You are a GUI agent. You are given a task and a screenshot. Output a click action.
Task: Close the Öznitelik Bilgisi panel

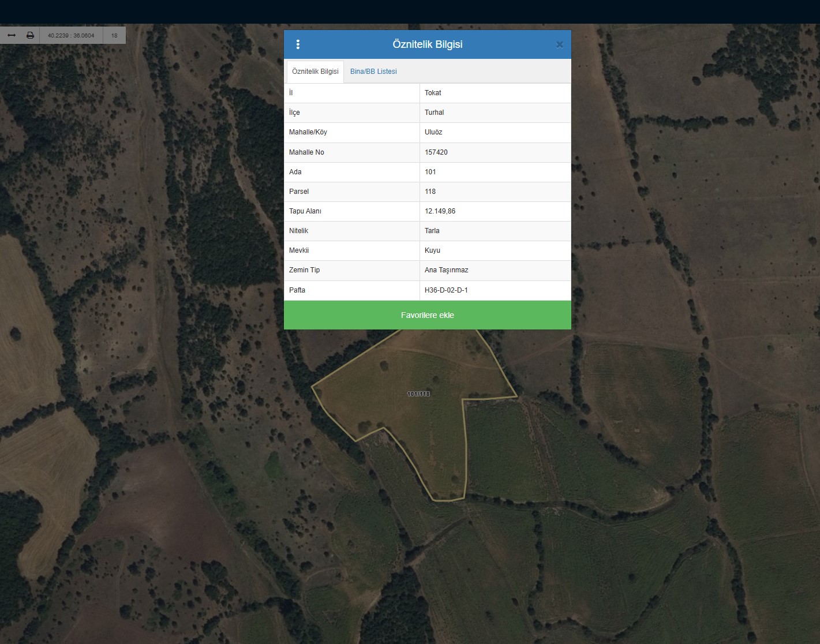(x=559, y=44)
